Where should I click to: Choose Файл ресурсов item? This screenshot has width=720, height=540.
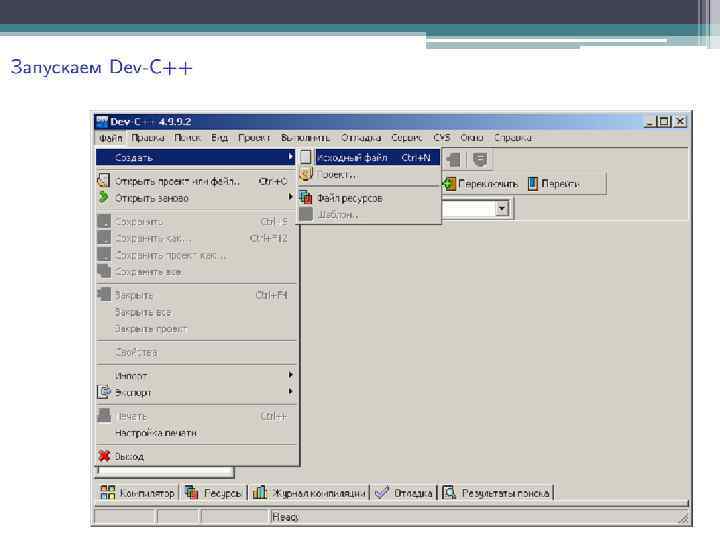tap(370, 198)
